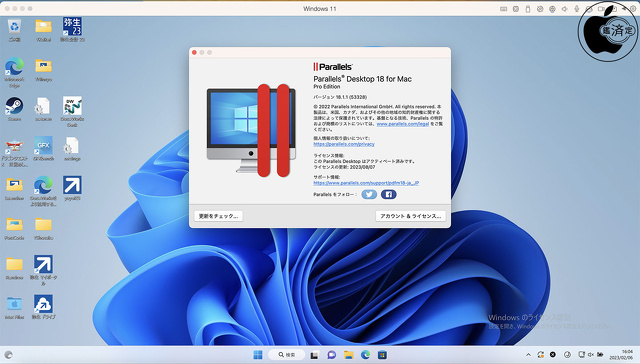Click the Parallels Desktop 18 for Mac heading
Image resolution: width=640 pixels, height=364 pixels.
tap(362, 79)
